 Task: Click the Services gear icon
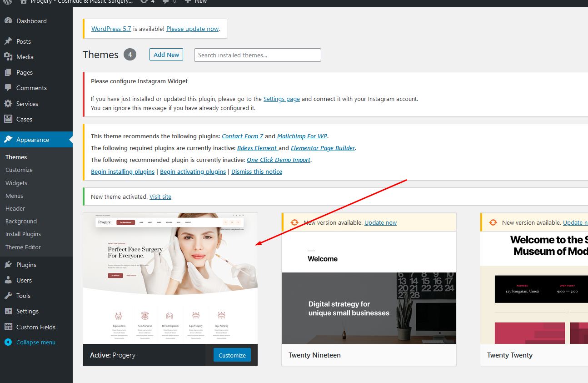point(8,104)
